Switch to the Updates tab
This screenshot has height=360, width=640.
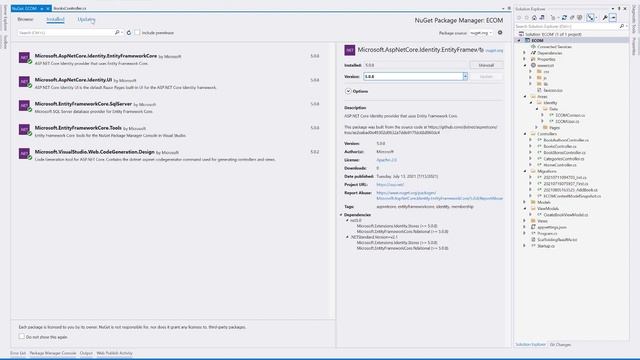tap(86, 19)
